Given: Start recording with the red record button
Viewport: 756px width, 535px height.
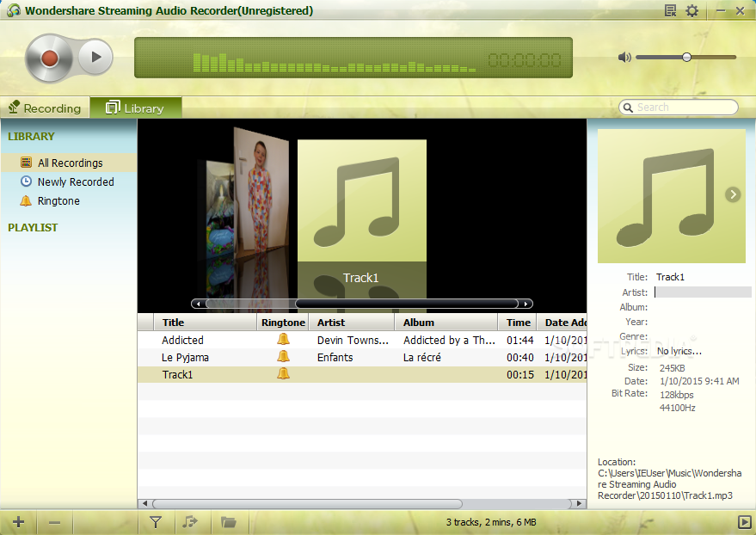Looking at the screenshot, I should pyautogui.click(x=49, y=58).
